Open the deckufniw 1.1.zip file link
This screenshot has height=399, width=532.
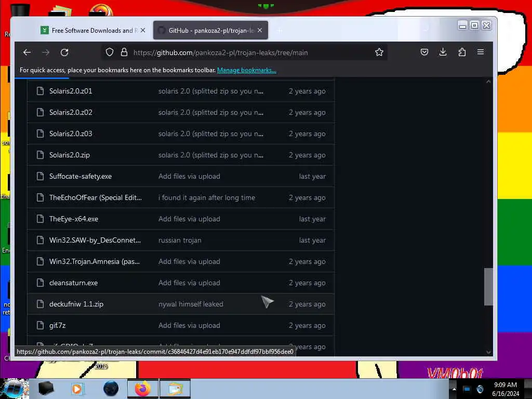point(76,304)
